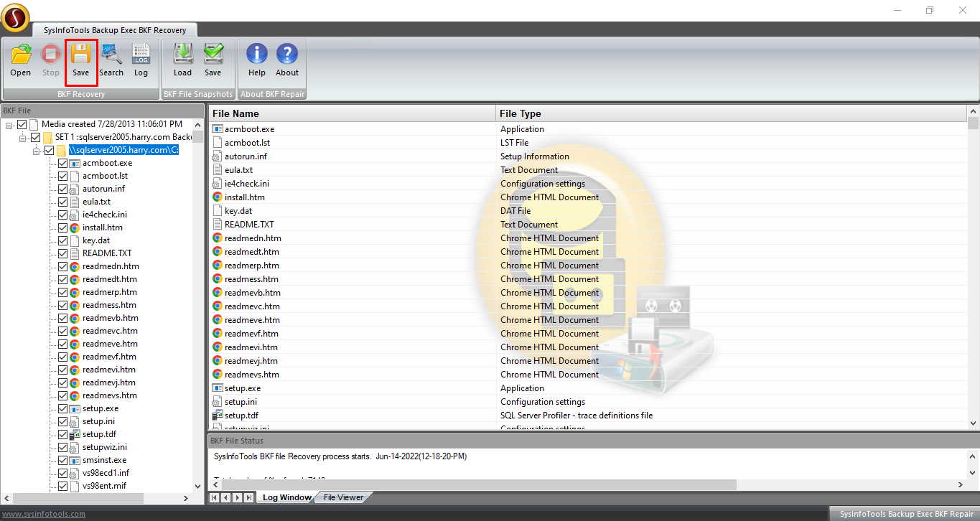Sort by the File Type column header
Image resolution: width=980 pixels, height=521 pixels.
pyautogui.click(x=732, y=113)
